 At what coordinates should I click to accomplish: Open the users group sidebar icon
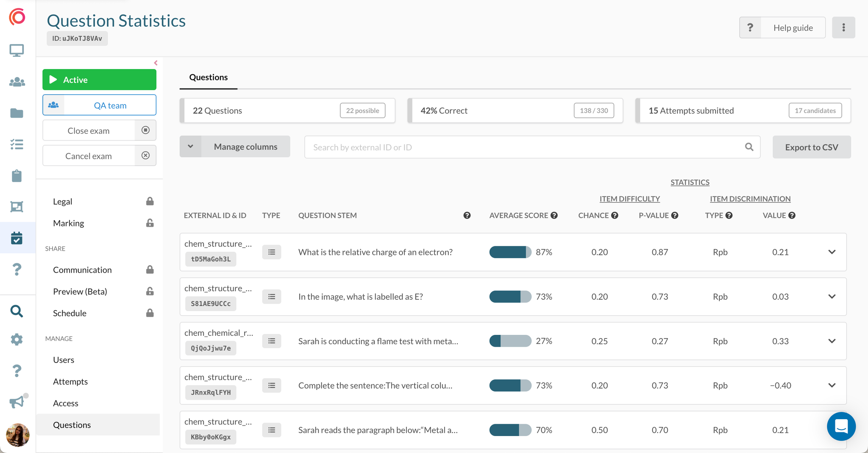pyautogui.click(x=17, y=82)
